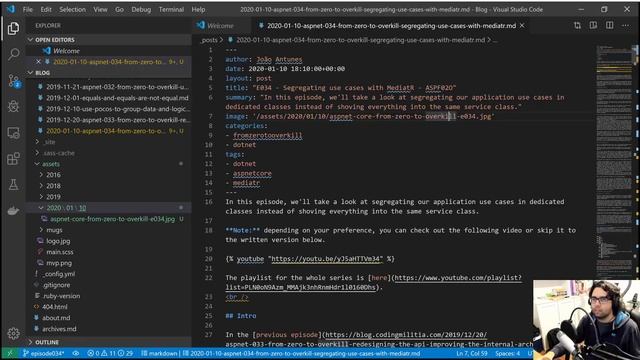Viewport: 640px width, 360px height.
Task: Open the Debug menu
Action: coord(141,9)
